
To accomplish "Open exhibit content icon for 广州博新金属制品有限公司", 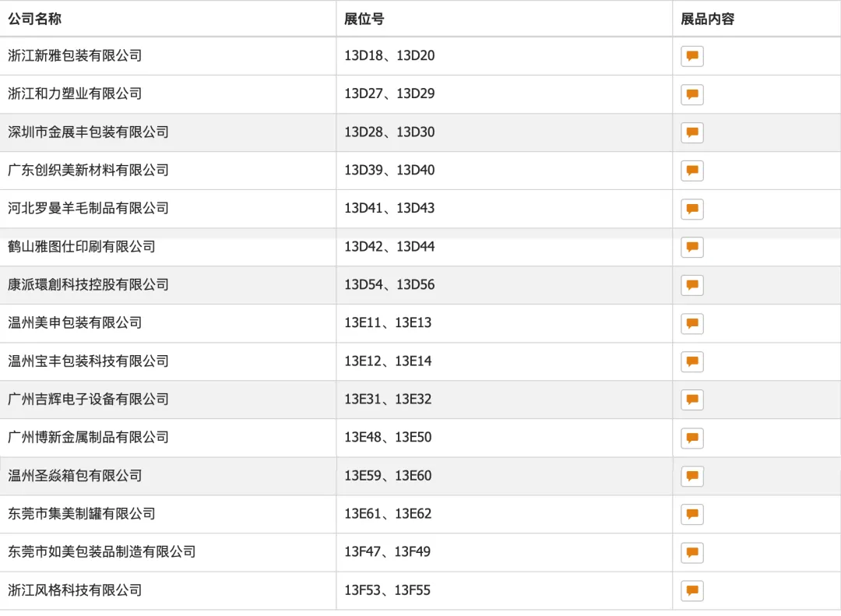I will 692,438.
